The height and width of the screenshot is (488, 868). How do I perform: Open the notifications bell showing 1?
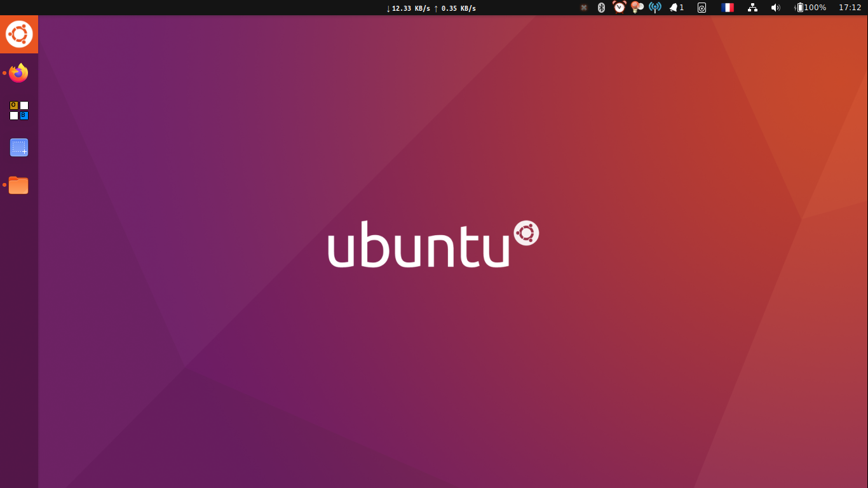[x=677, y=8]
